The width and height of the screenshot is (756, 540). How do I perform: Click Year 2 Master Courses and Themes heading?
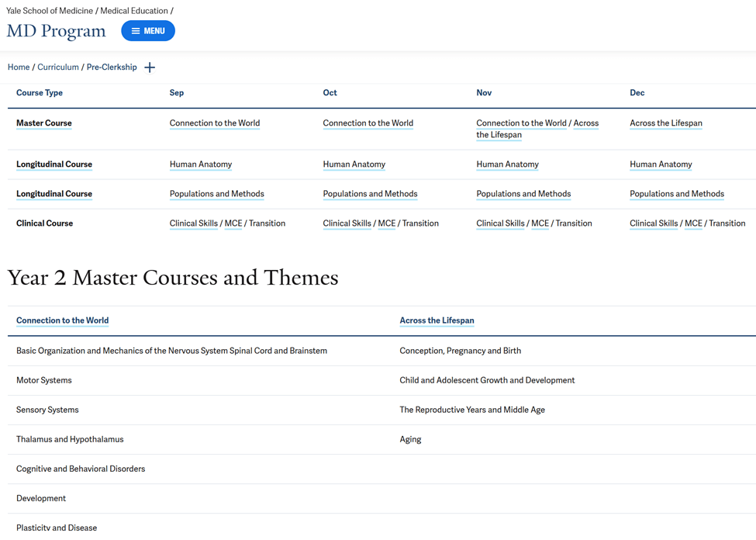click(173, 278)
